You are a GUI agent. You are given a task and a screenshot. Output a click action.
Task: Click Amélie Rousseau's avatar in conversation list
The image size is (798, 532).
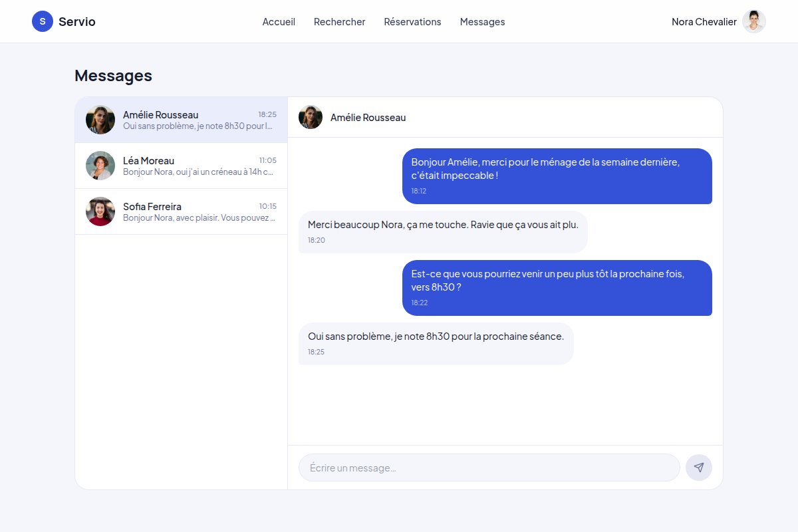coord(100,120)
